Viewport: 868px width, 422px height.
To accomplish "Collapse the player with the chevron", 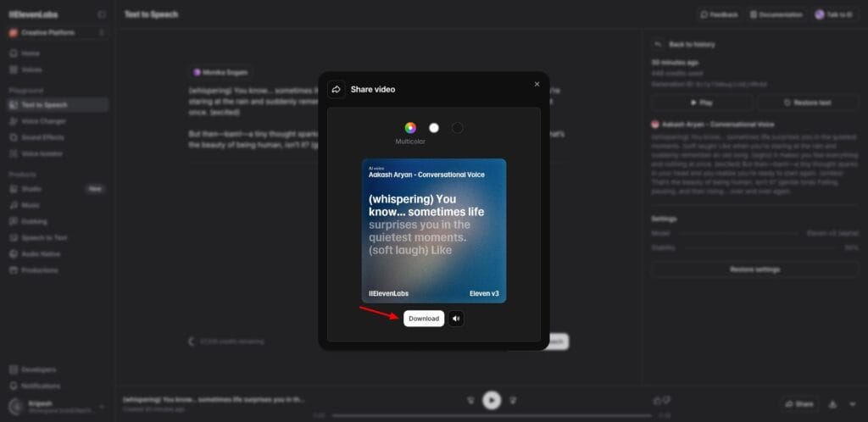I will point(852,404).
